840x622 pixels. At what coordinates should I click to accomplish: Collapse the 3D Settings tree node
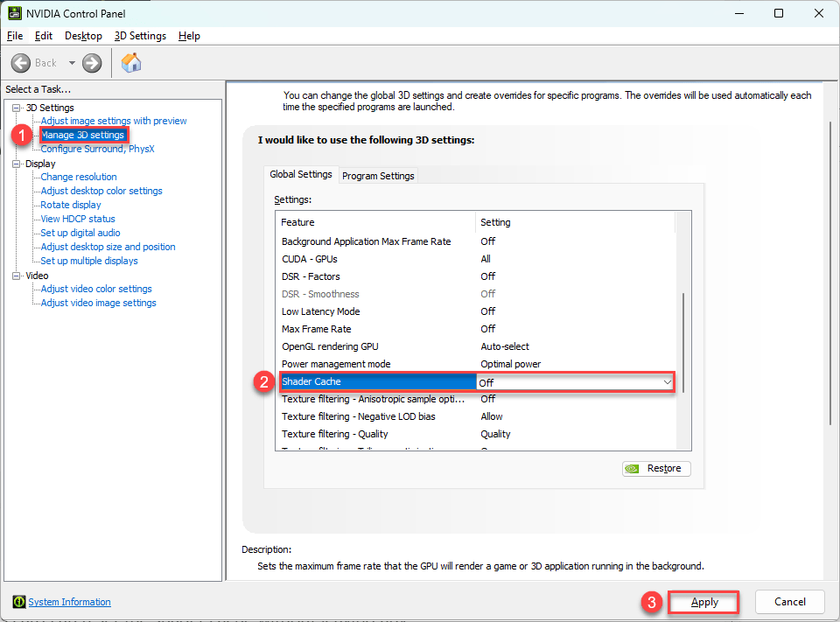point(16,108)
